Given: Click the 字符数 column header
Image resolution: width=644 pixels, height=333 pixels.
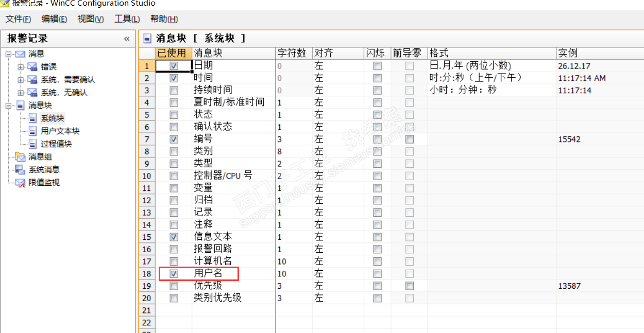Looking at the screenshot, I should click(x=294, y=53).
